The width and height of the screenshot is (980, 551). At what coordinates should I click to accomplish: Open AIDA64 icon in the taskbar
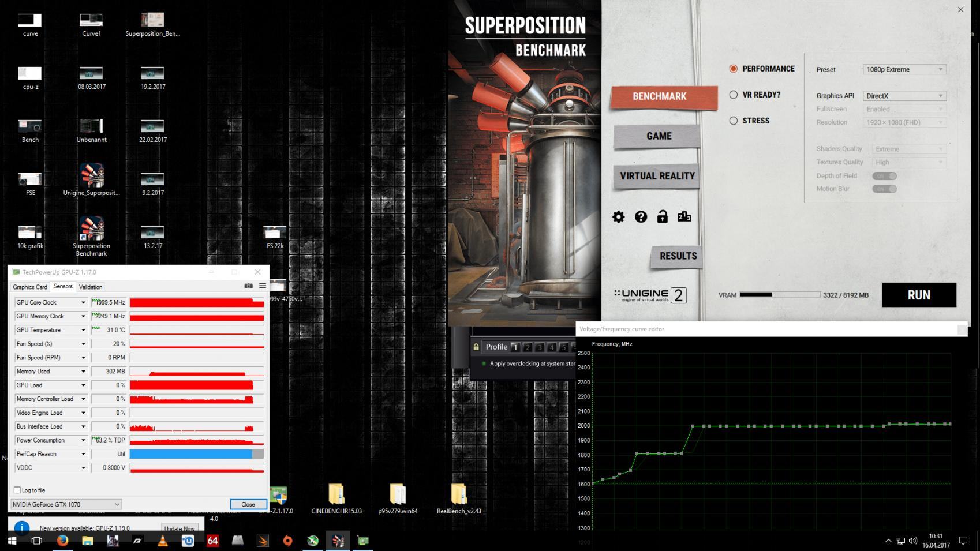(x=213, y=541)
